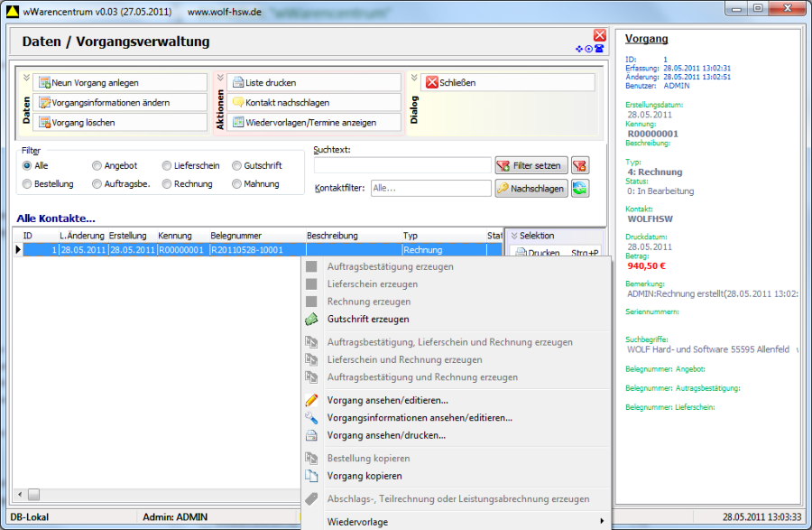Click the Wiedervorlagen/Termine anzeigen calendar icon
Viewport: 812px width, 530px height.
point(236,123)
